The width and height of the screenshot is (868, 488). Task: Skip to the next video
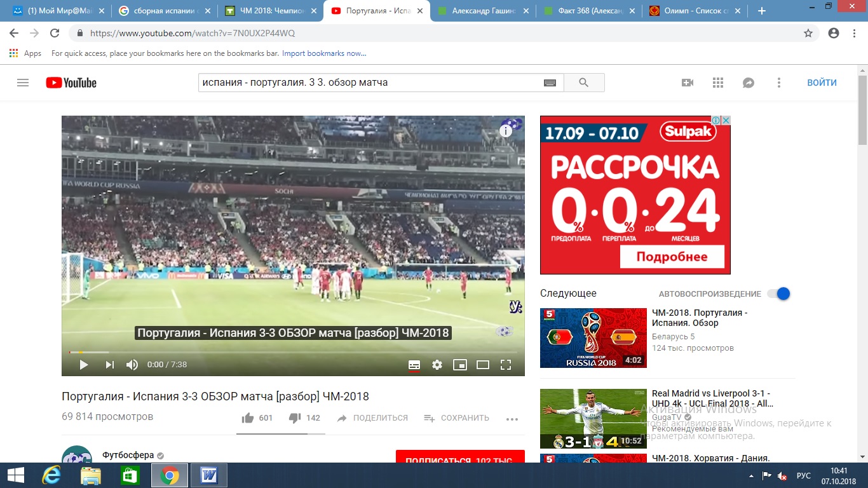coord(109,365)
